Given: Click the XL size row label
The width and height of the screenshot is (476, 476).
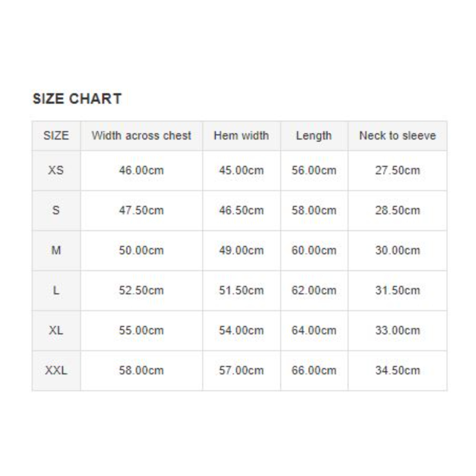Looking at the screenshot, I should click(56, 331).
